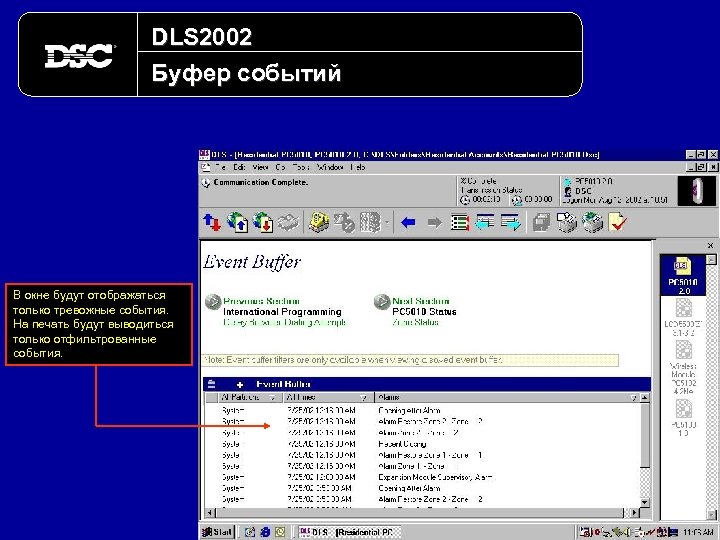Select the PC5100 1.0 module icon
Image resolution: width=720 pixels, height=540 pixels.
(683, 417)
